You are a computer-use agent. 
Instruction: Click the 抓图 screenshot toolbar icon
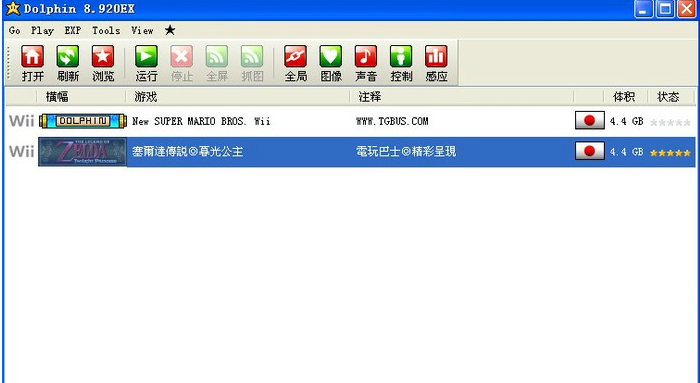point(252,57)
